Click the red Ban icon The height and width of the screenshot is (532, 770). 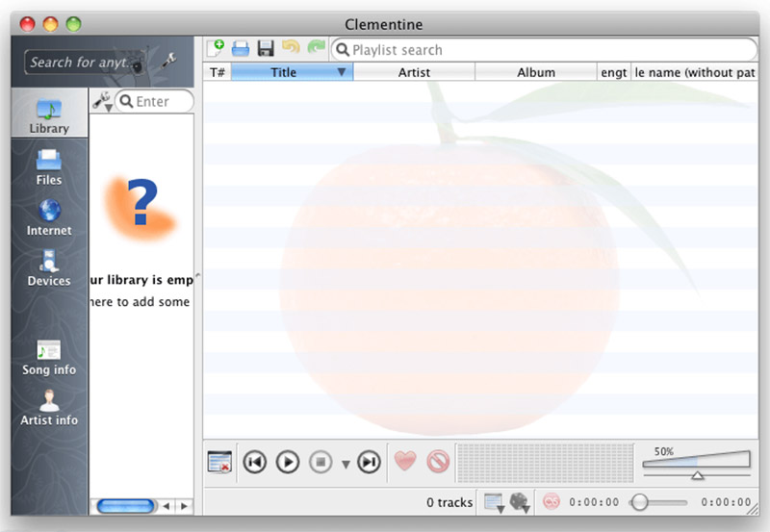[x=438, y=462]
